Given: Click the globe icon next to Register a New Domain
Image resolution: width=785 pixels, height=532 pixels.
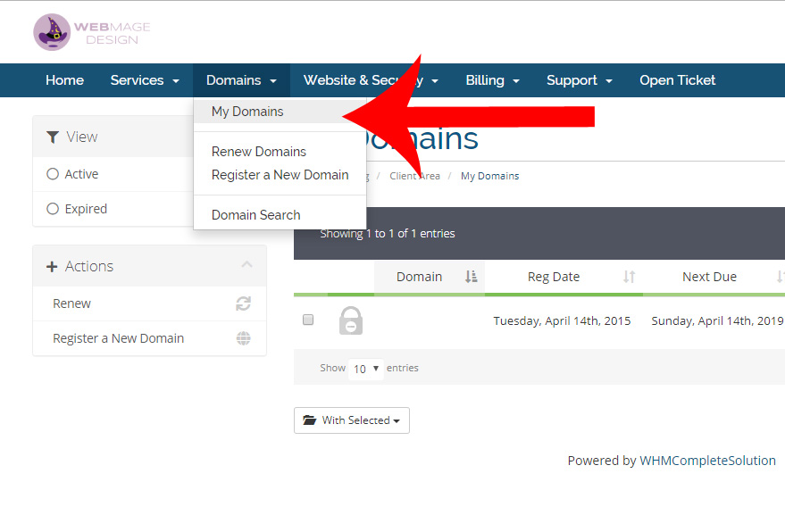Looking at the screenshot, I should [x=243, y=338].
